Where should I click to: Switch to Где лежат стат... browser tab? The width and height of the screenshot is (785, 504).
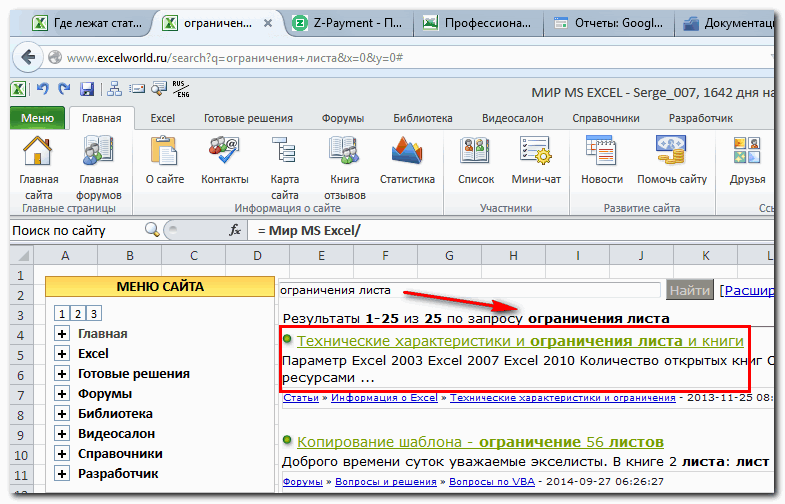click(x=88, y=23)
